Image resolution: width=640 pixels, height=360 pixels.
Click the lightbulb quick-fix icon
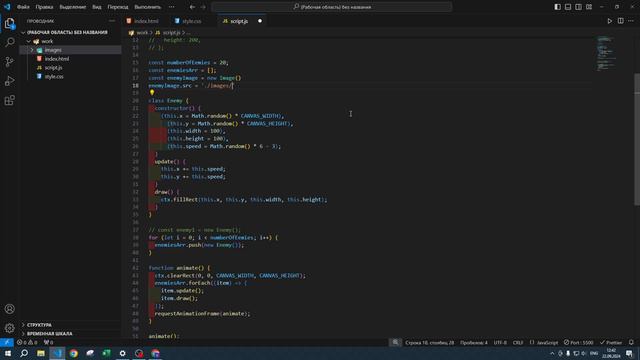[152, 93]
